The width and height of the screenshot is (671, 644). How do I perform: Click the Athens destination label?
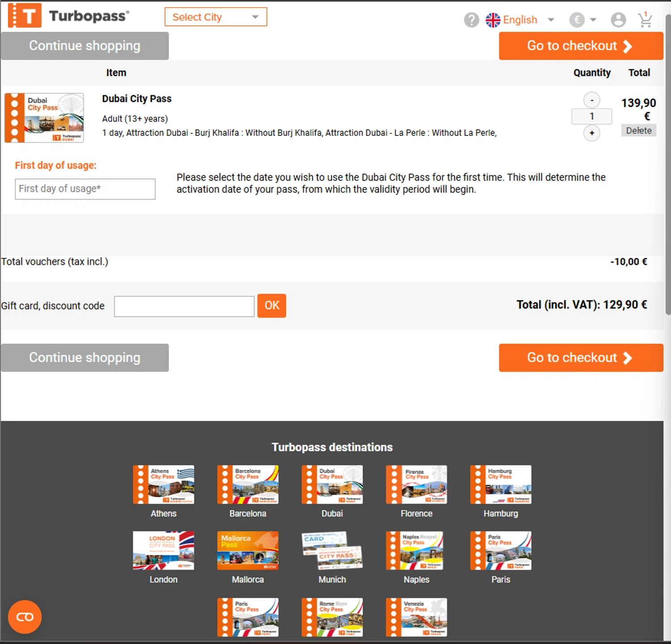163,513
